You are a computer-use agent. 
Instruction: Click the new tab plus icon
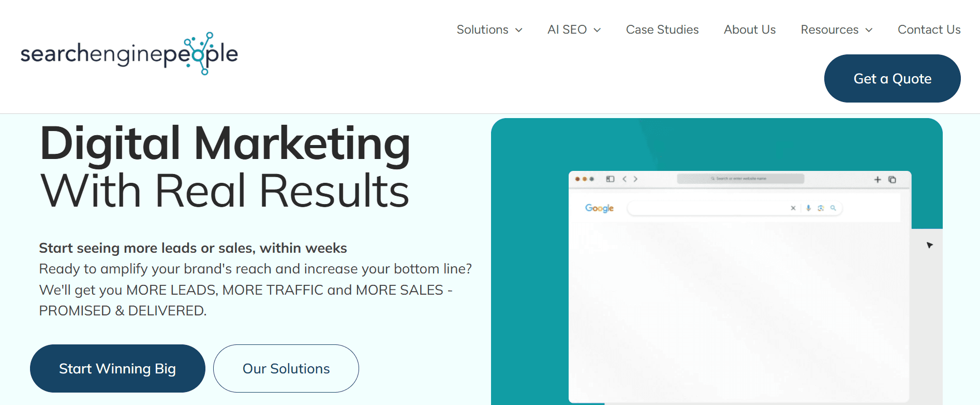tap(878, 179)
